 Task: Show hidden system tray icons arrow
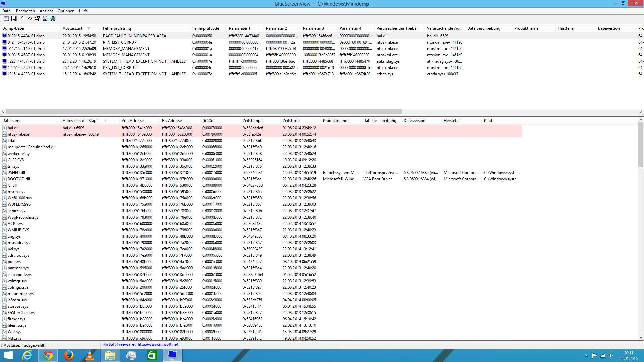pyautogui.click(x=586, y=356)
